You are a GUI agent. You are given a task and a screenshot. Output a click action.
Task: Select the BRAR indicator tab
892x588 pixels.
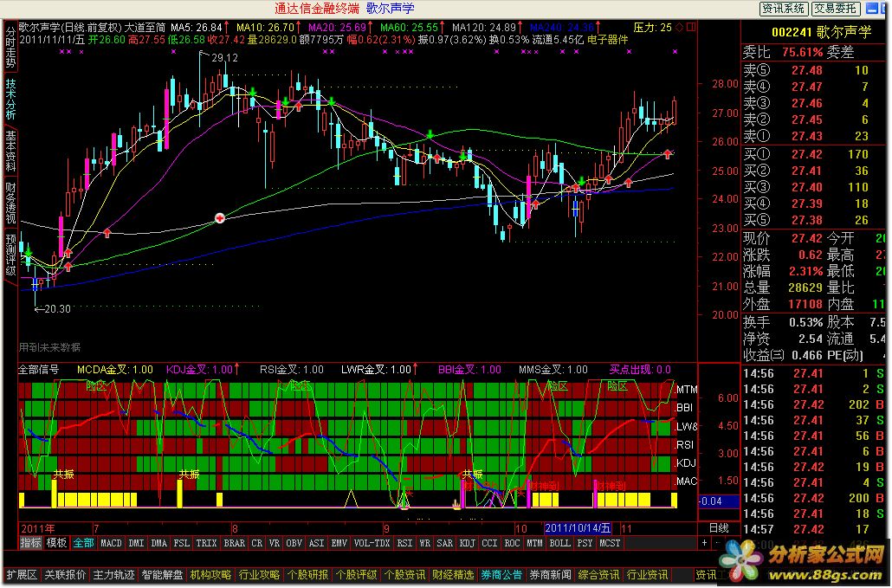pos(235,543)
